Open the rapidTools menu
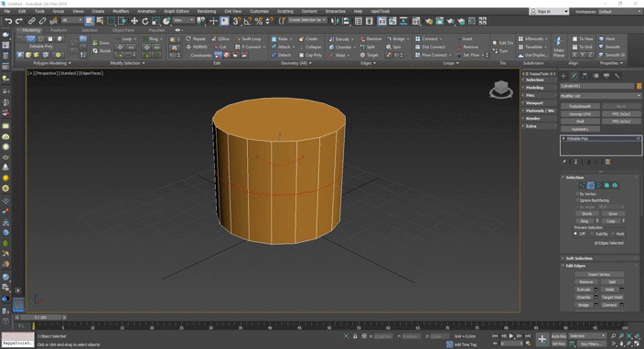 pos(380,11)
